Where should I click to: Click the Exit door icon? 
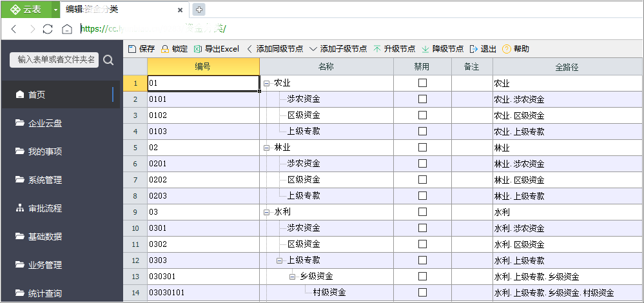(474, 49)
